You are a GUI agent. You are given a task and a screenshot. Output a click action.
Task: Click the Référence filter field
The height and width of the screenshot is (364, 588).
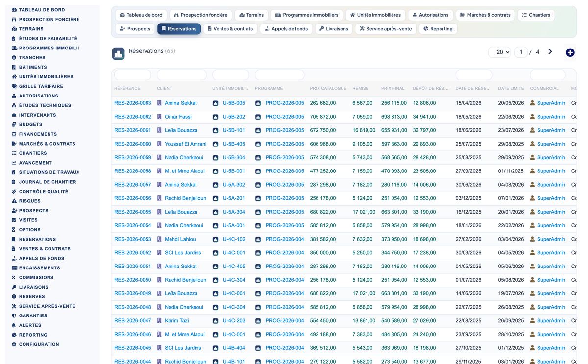[133, 75]
